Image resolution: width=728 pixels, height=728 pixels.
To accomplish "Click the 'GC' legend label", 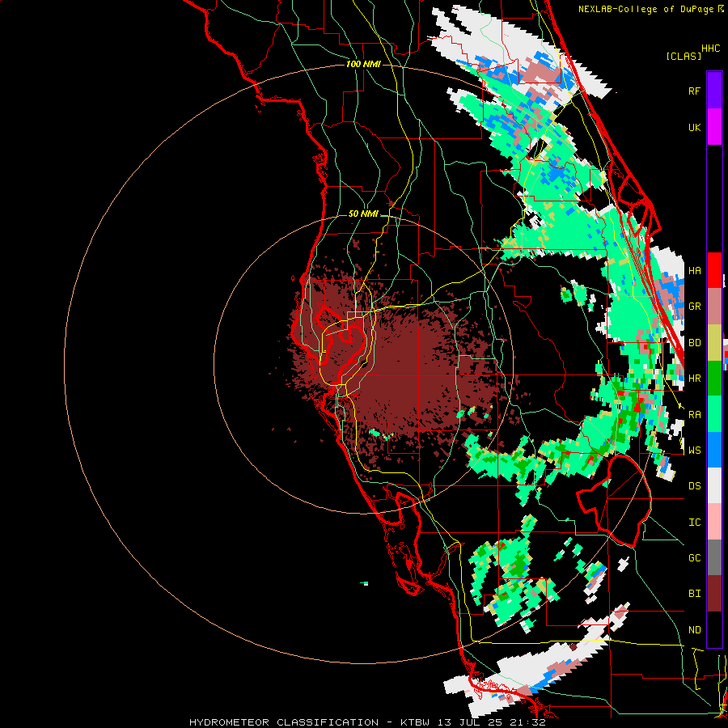I will coord(694,558).
